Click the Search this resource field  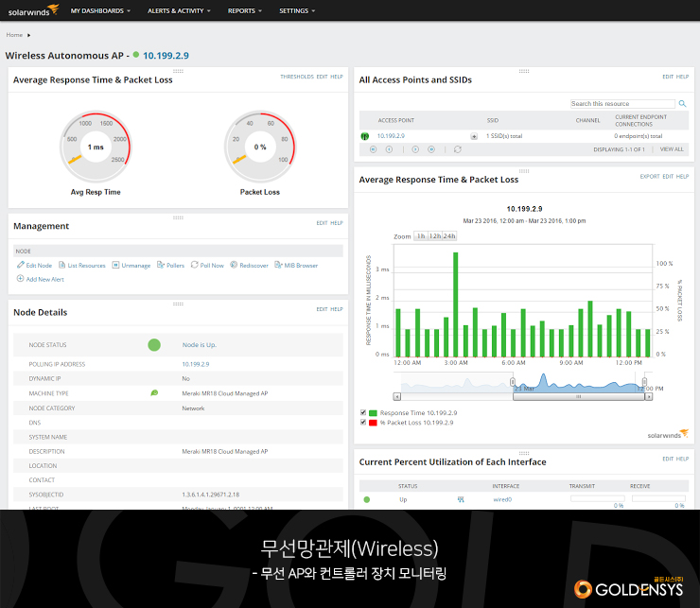622,104
